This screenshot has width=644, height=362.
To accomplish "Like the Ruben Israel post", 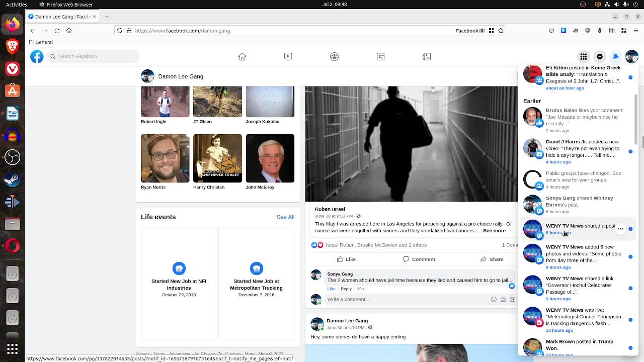I will [x=346, y=259].
